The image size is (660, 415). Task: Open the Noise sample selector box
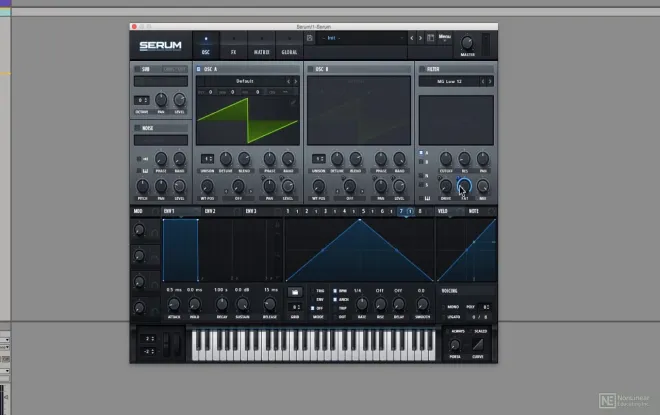click(161, 140)
